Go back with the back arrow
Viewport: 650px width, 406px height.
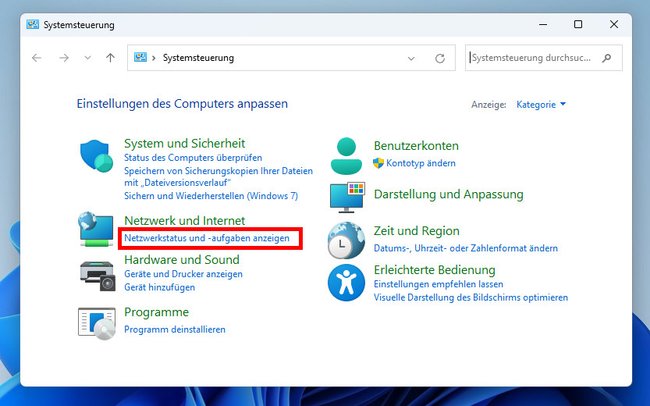pyautogui.click(x=37, y=58)
